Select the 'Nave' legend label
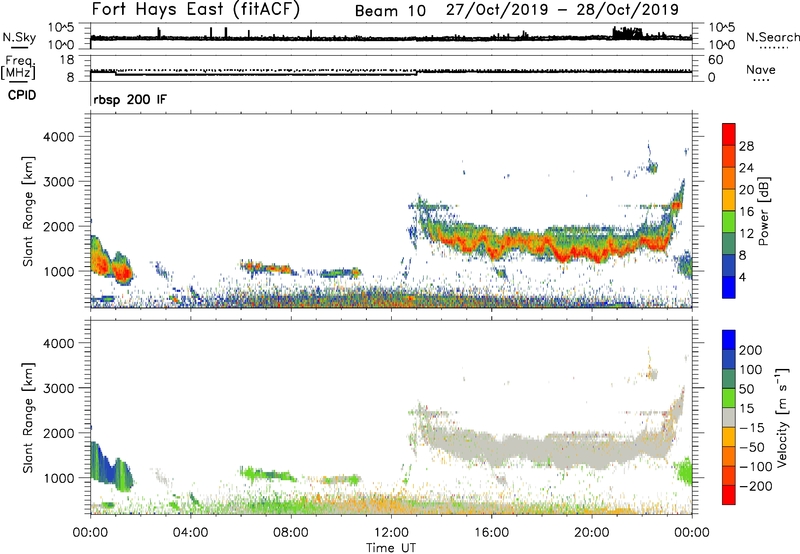This screenshot has width=800, height=554. coord(761,70)
